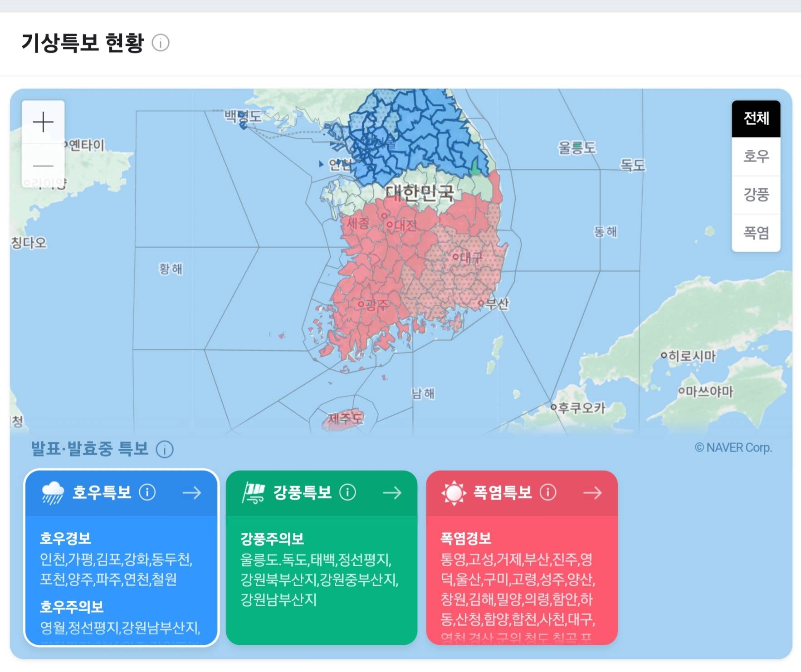Image resolution: width=801 pixels, height=672 pixels.
Task: Click the info icon on 폭염특보 card
Action: 548,492
